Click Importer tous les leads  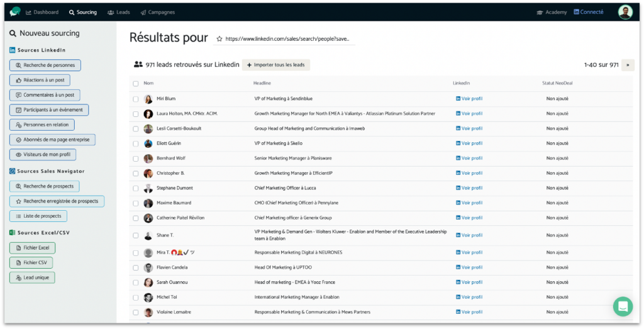pos(275,65)
